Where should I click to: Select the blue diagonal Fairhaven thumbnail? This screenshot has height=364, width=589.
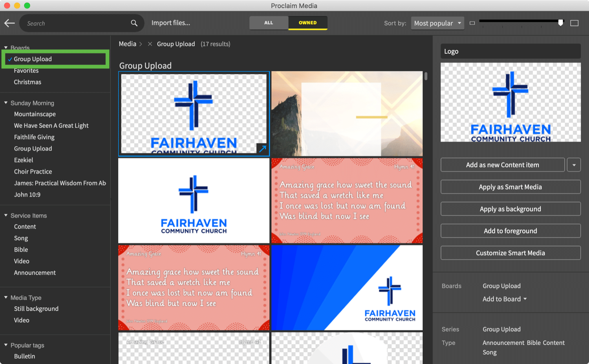click(x=347, y=288)
